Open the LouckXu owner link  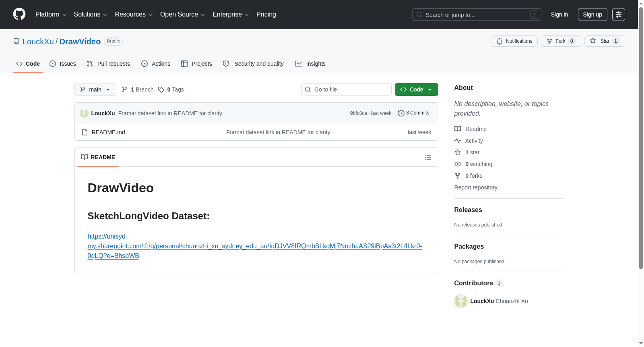[38, 42]
